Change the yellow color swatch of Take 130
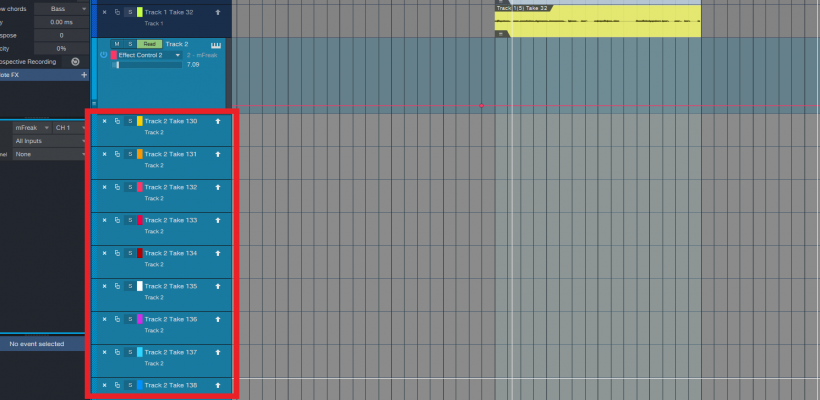This screenshot has height=400, width=820. (140, 121)
